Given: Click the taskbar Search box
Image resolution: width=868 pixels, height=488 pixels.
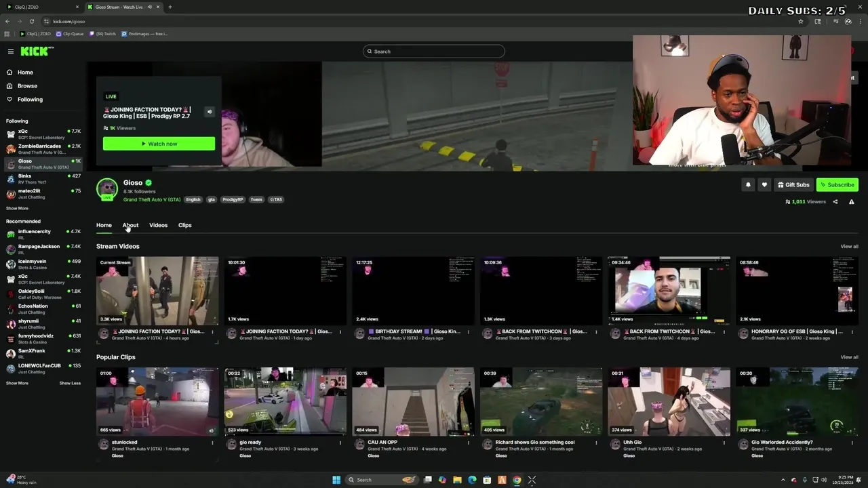Looking at the screenshot, I should [381, 480].
